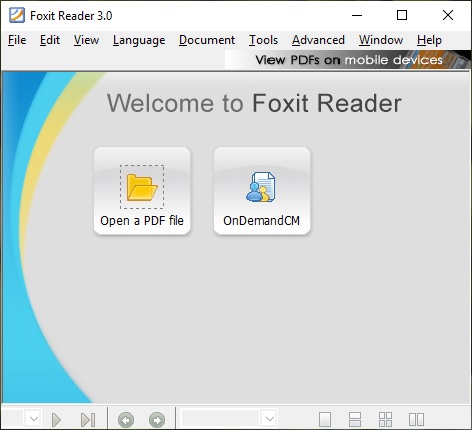Screen dimensions: 472x430
Task: Select the continuous facing layout icon
Action: point(385,420)
